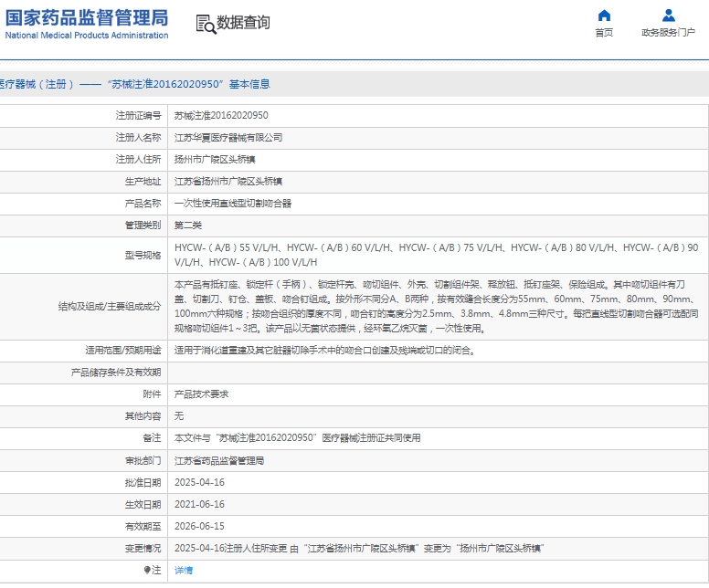The height and width of the screenshot is (588, 709).
Task: Click the 2025-04-16注册人住所变更 change record text
Action: tap(359, 549)
